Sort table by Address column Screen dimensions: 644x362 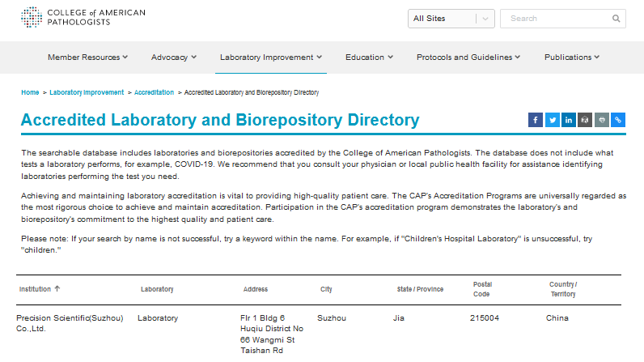click(x=256, y=289)
